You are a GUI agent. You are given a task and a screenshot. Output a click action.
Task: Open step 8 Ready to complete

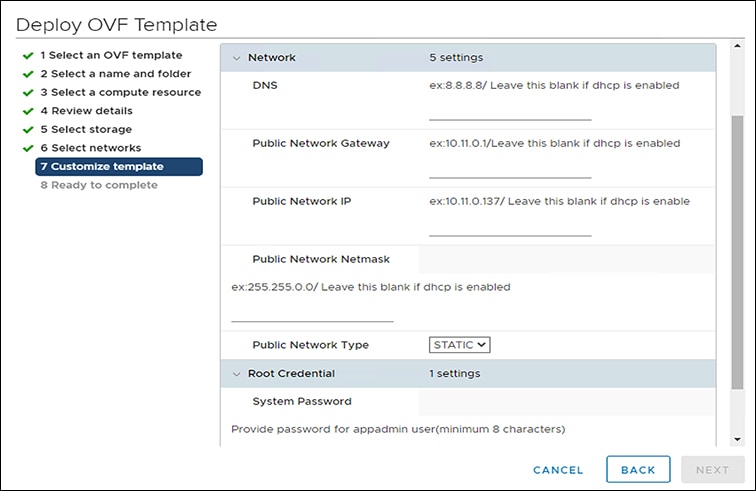(x=98, y=185)
